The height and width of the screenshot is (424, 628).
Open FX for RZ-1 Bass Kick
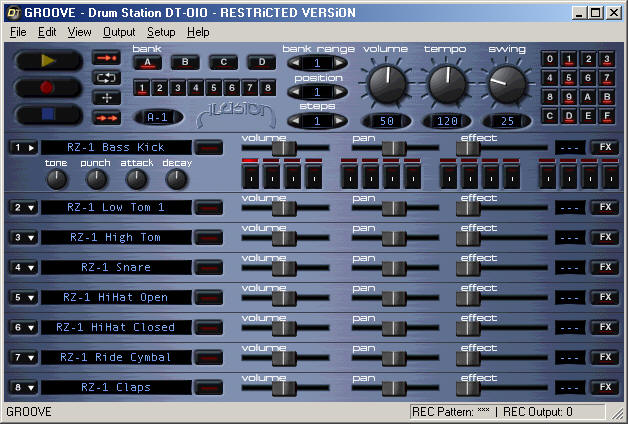click(x=605, y=147)
